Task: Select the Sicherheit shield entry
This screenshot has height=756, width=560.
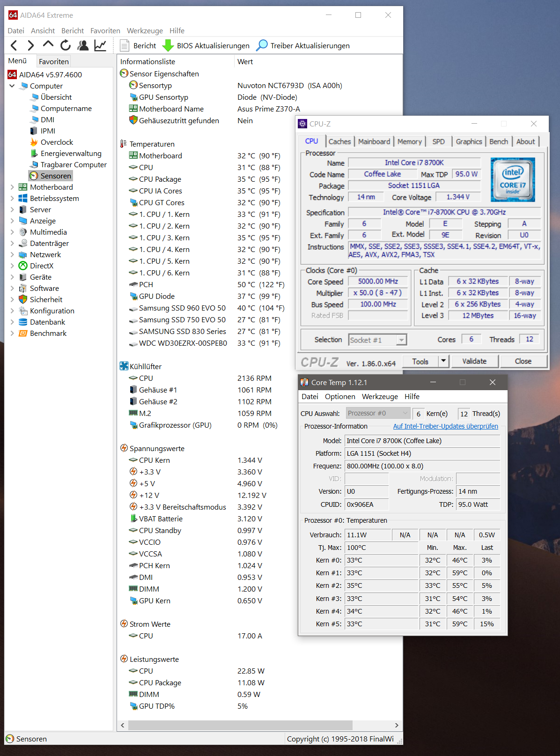Action: 40,299
